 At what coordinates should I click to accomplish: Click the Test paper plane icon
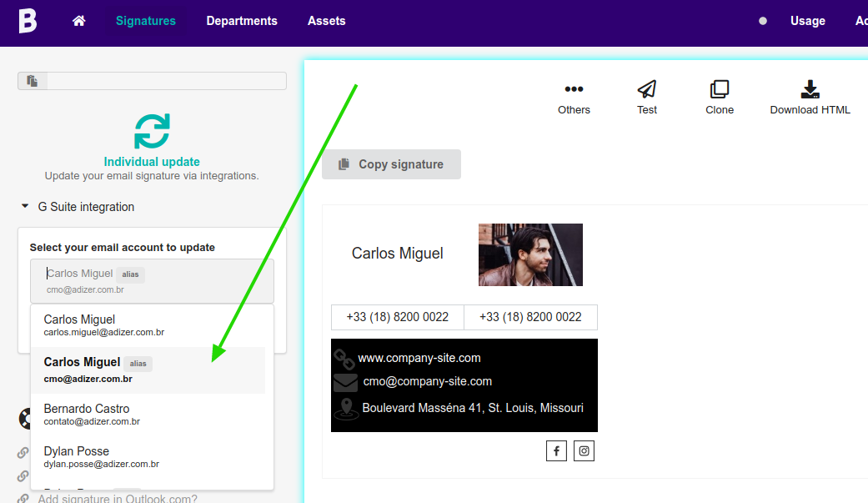(x=646, y=90)
